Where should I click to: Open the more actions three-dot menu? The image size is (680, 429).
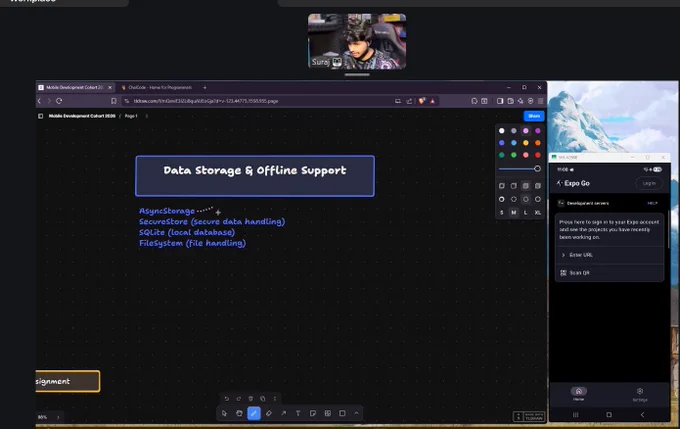click(275, 399)
